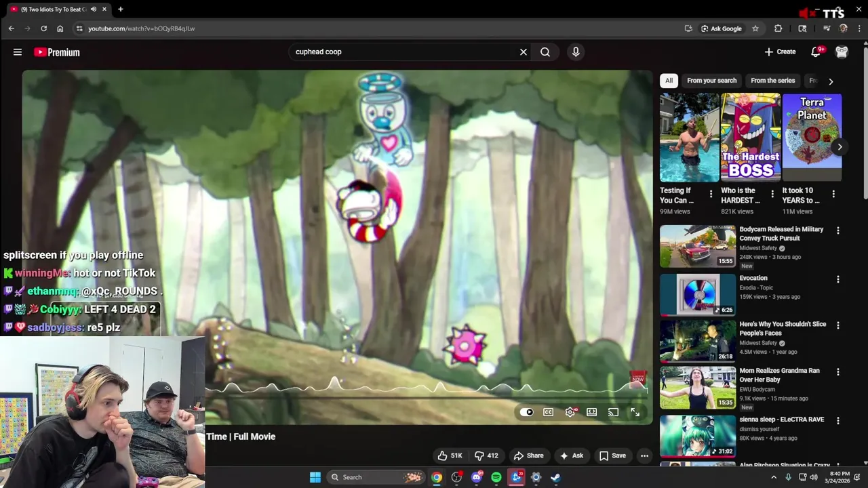Switch player to theater mode
The height and width of the screenshot is (488, 868).
click(592, 412)
